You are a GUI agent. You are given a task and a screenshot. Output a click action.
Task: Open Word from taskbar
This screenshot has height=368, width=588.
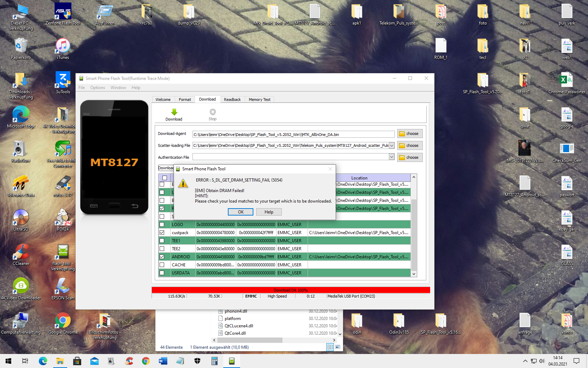163,361
